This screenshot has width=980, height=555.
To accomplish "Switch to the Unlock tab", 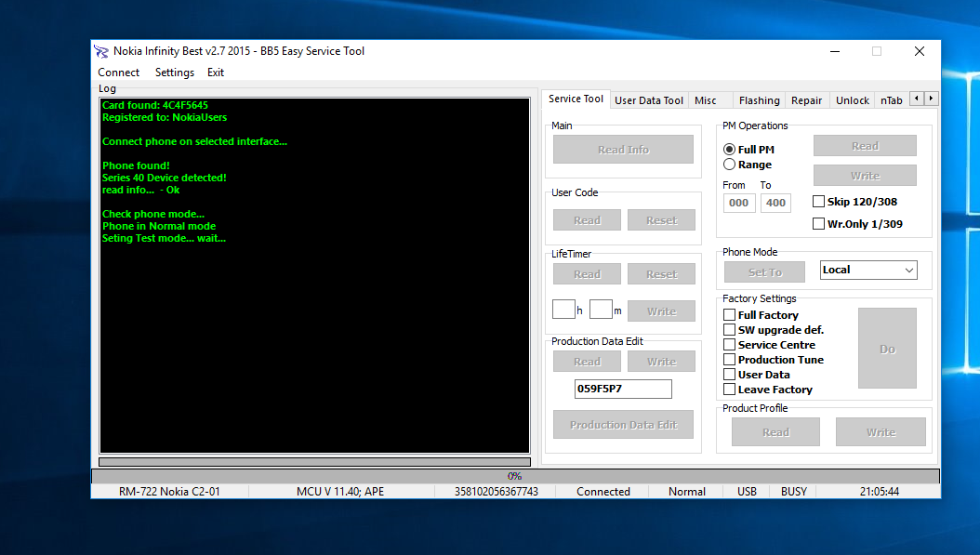I will tap(853, 100).
